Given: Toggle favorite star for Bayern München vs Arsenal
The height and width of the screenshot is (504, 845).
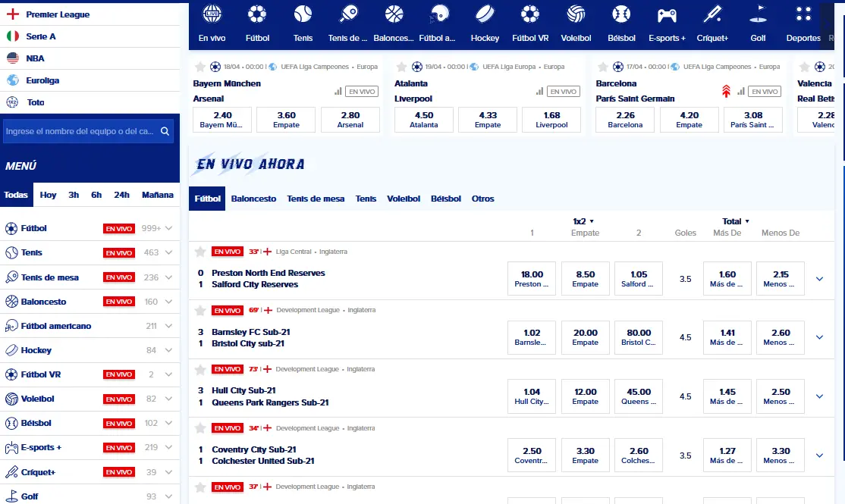Looking at the screenshot, I should click(x=200, y=67).
